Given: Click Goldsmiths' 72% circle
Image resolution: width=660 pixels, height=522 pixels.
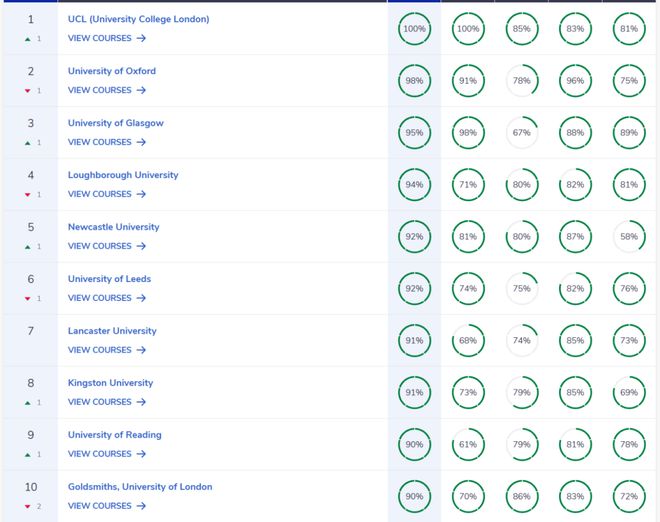Looking at the screenshot, I should coord(629,496).
